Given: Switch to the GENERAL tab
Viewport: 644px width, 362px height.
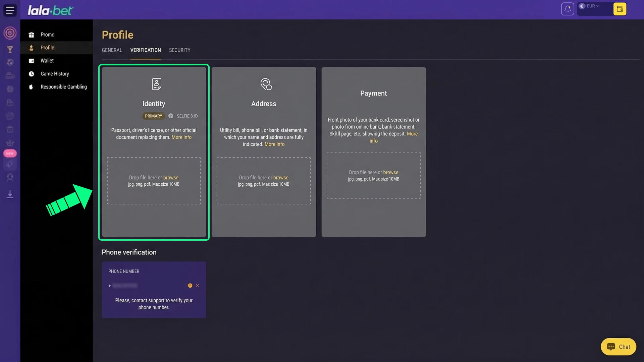Looking at the screenshot, I should tap(112, 50).
